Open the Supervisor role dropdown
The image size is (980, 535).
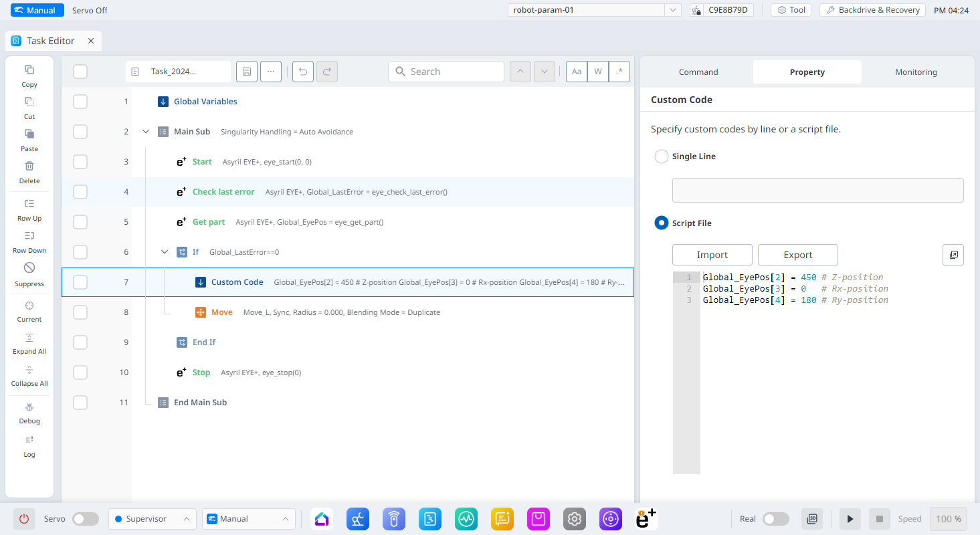click(x=153, y=519)
